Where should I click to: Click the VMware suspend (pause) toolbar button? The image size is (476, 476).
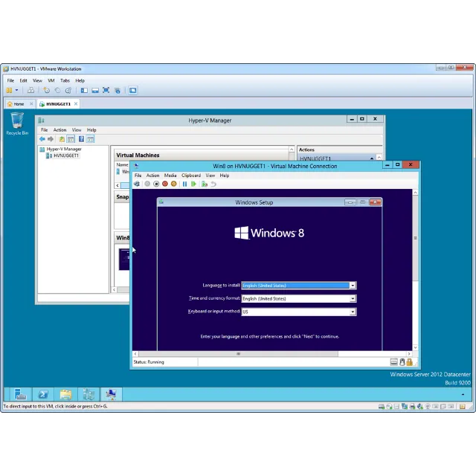[x=10, y=90]
